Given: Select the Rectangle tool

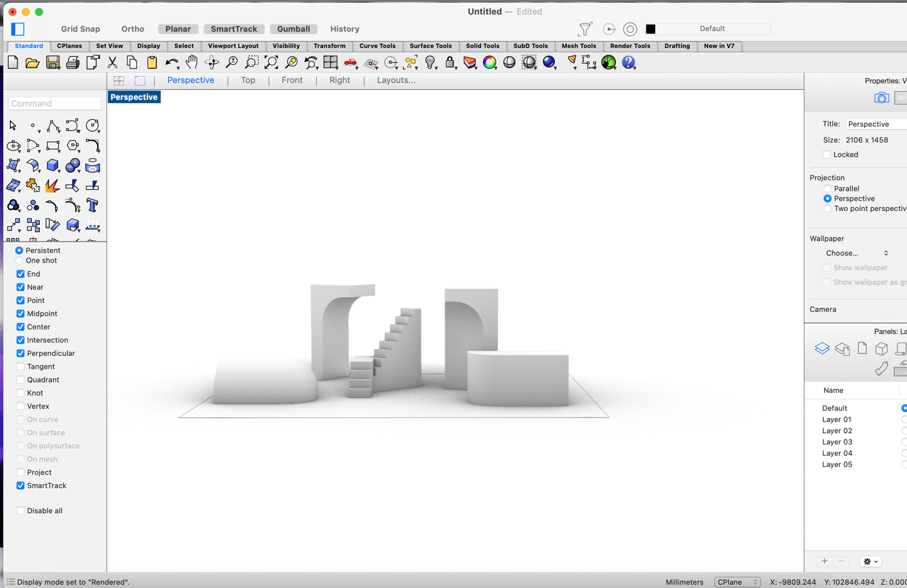Looking at the screenshot, I should 53,146.
